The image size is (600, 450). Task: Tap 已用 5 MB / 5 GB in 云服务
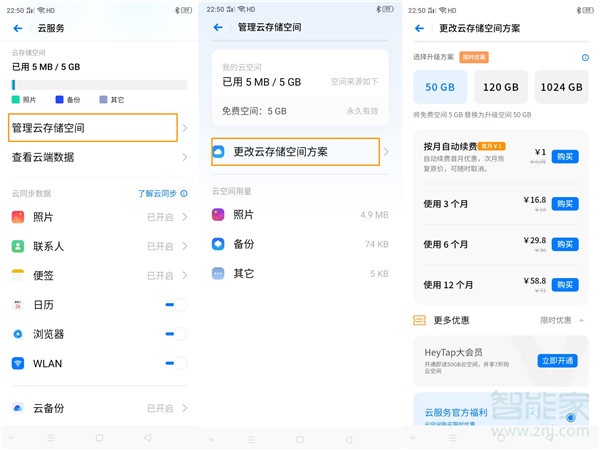tap(46, 67)
